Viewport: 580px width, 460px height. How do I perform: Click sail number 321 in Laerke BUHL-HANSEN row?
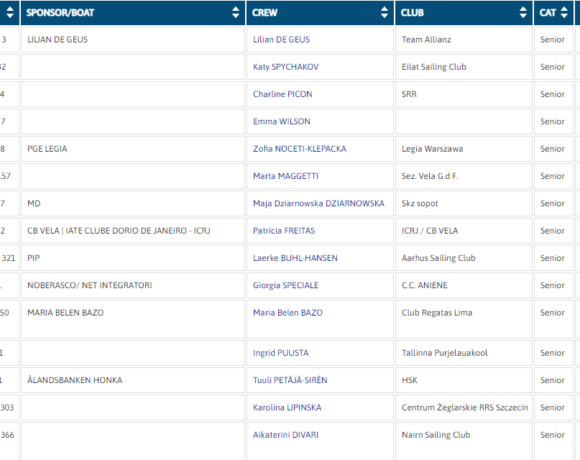point(8,258)
